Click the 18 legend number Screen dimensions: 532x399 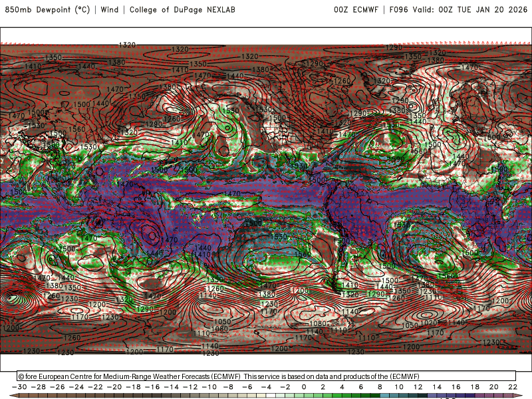click(475, 387)
